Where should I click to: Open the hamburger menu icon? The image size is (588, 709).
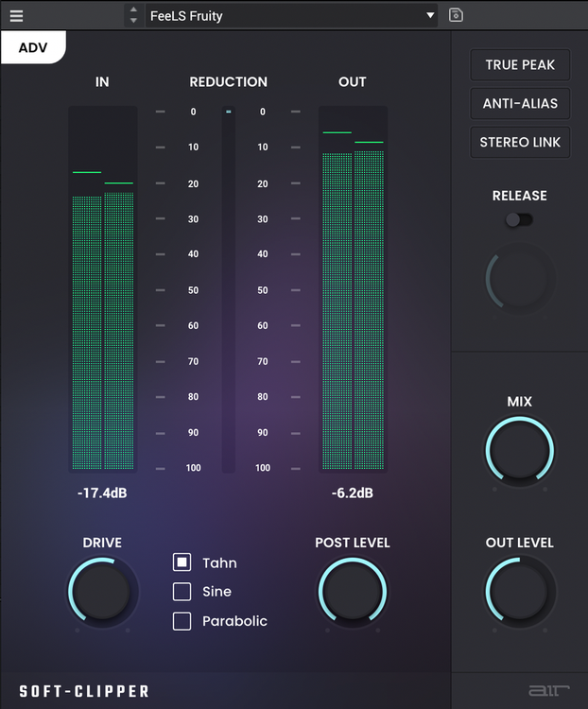(17, 16)
